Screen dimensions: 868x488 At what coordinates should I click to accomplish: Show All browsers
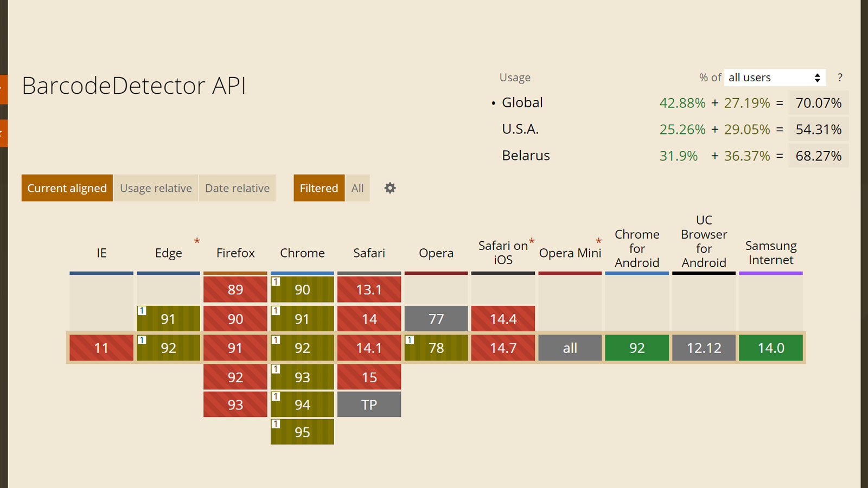pos(358,188)
